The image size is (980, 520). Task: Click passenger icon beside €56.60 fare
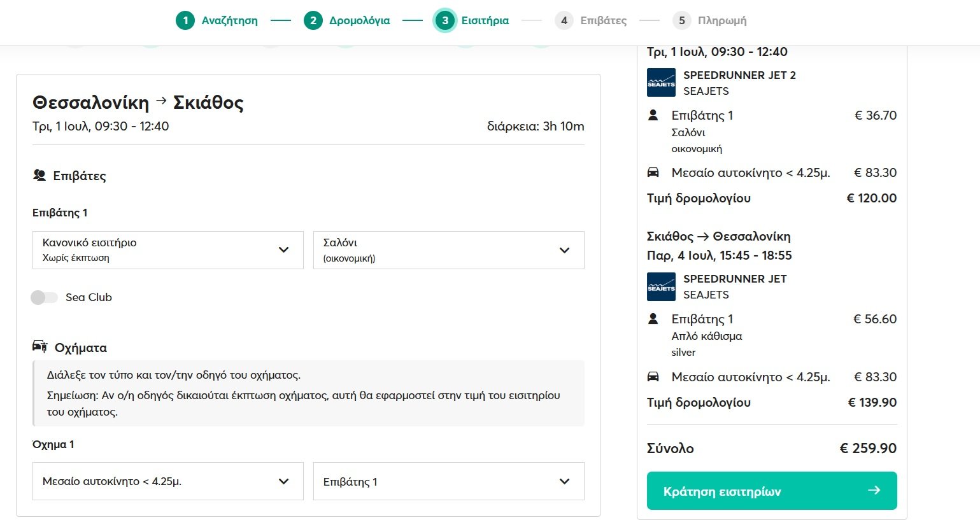coord(653,319)
